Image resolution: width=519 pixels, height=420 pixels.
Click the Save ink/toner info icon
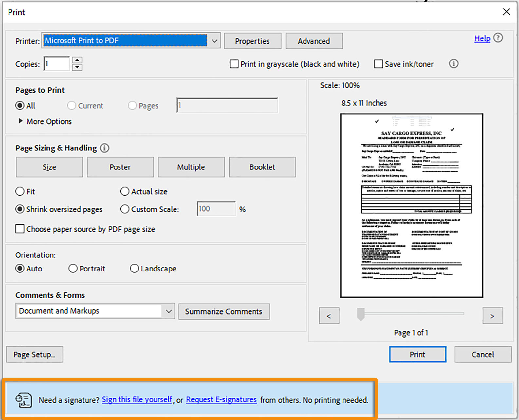454,63
